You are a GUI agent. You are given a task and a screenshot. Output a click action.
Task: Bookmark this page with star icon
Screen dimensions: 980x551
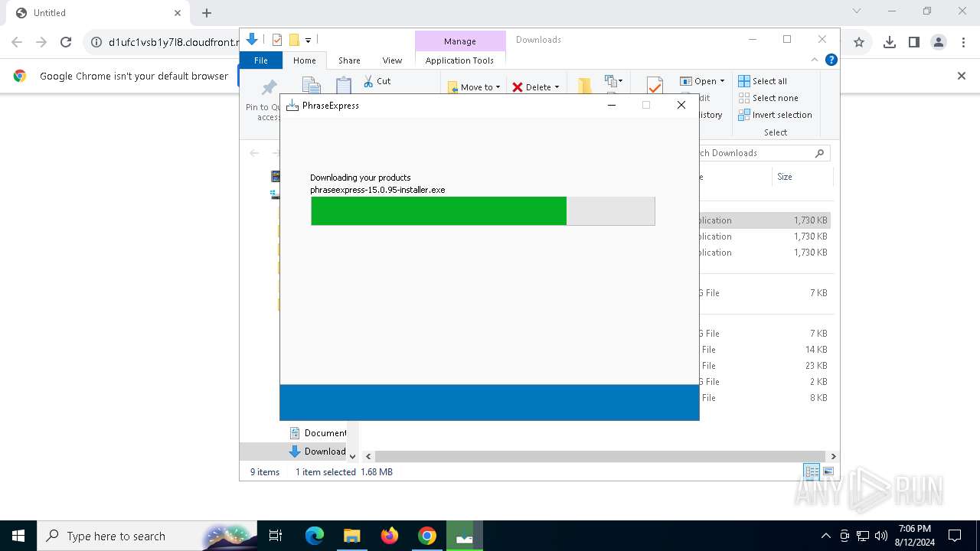[859, 43]
